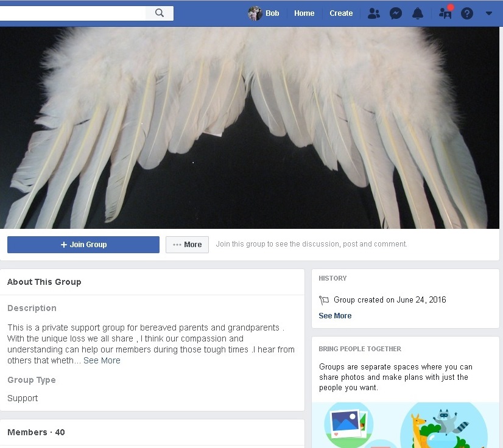Open the More options button
Viewport: 503px width, 448px height.
[x=187, y=245]
